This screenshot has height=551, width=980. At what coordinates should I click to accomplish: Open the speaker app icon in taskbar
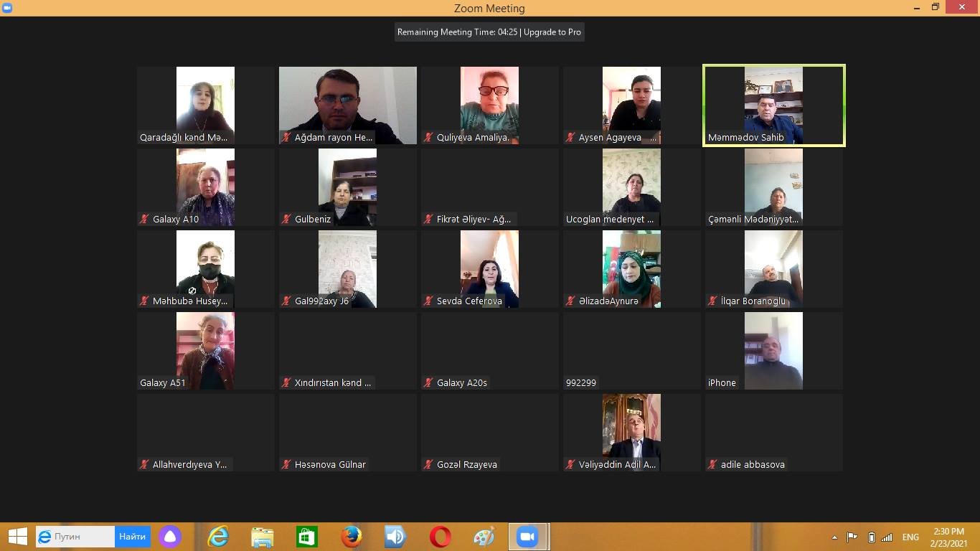pyautogui.click(x=395, y=537)
